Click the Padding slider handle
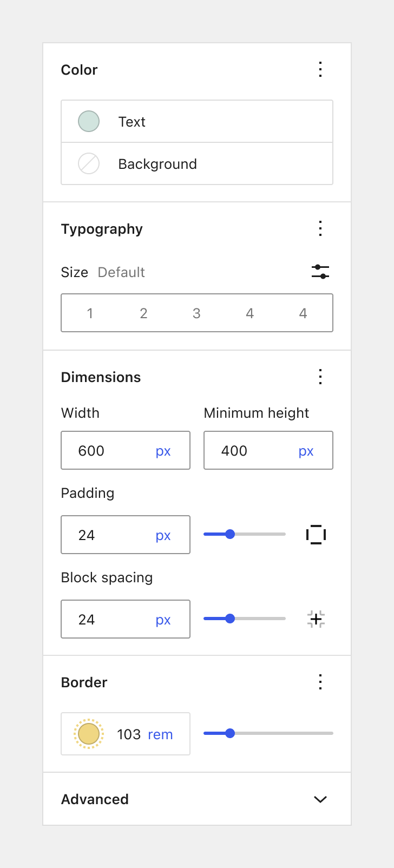The width and height of the screenshot is (394, 868). pos(231,534)
